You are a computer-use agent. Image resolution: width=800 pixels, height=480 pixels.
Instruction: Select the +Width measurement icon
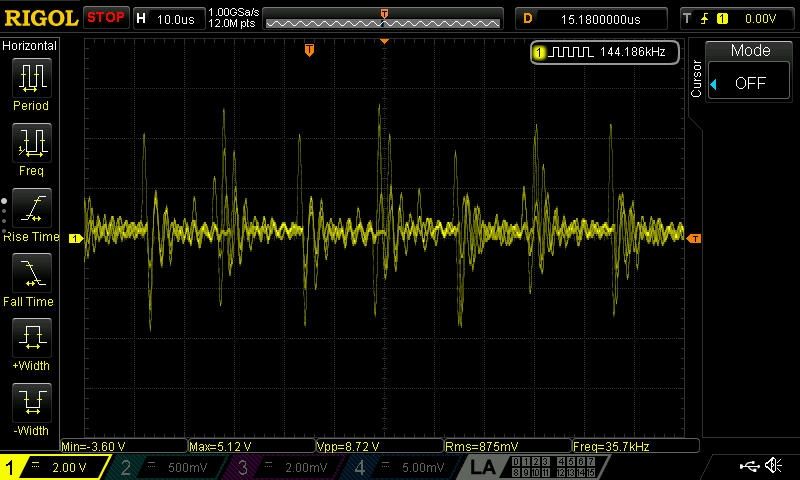tap(32, 338)
